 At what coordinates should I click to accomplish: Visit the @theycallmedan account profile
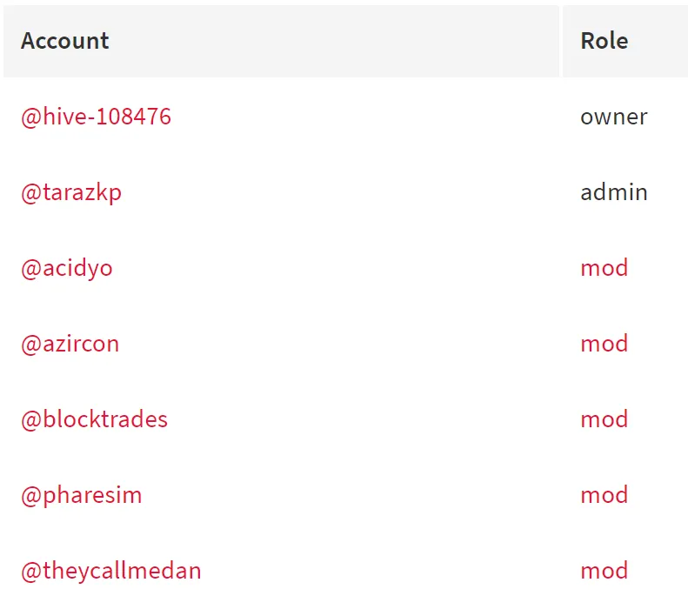pos(111,571)
